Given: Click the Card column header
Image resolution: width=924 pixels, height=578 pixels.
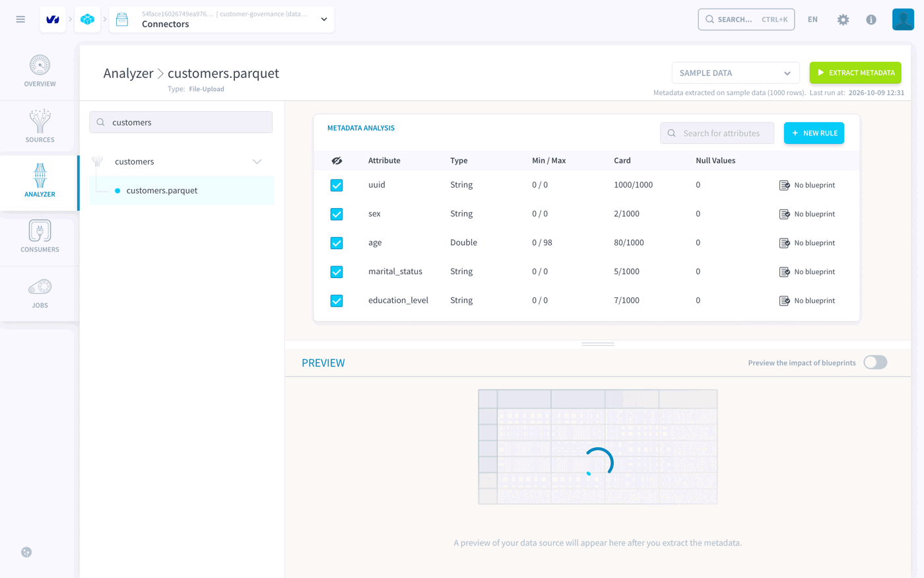Looking at the screenshot, I should [622, 161].
